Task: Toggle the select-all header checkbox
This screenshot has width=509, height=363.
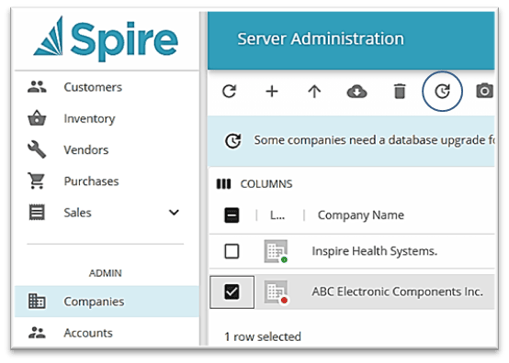Action: pos(232,215)
